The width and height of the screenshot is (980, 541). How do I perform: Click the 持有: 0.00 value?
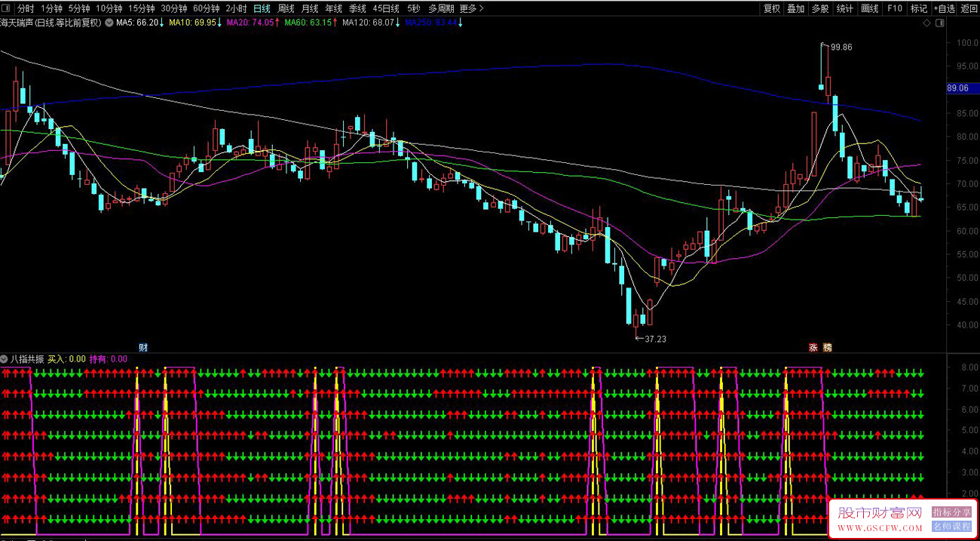[109, 359]
